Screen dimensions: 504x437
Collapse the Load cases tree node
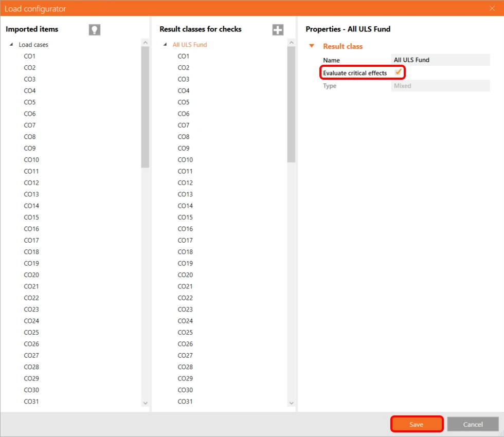coord(11,44)
